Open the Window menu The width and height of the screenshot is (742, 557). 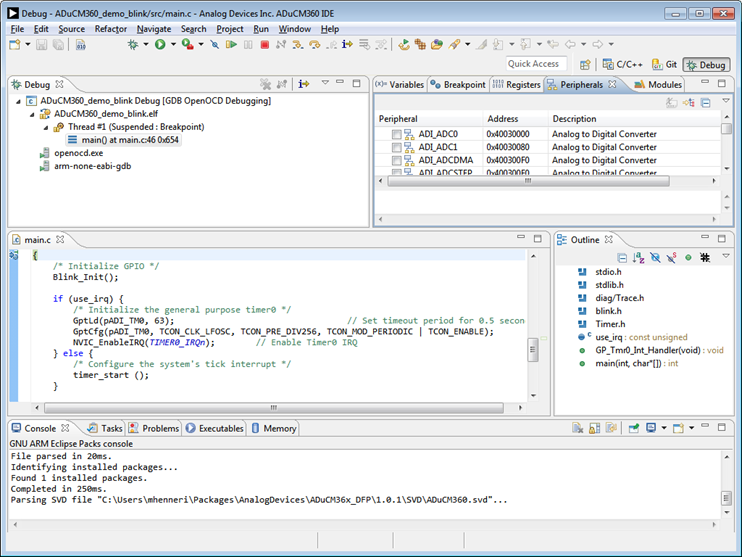point(294,29)
